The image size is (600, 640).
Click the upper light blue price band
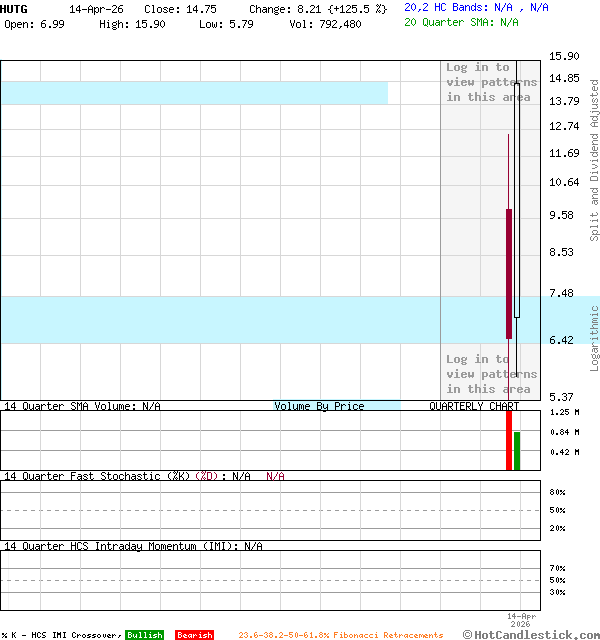[x=194, y=92]
